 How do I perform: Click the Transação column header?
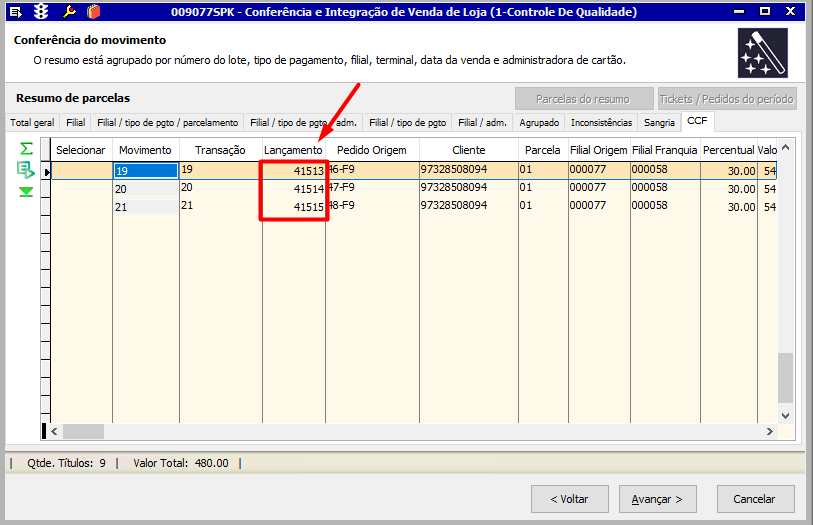[220, 150]
